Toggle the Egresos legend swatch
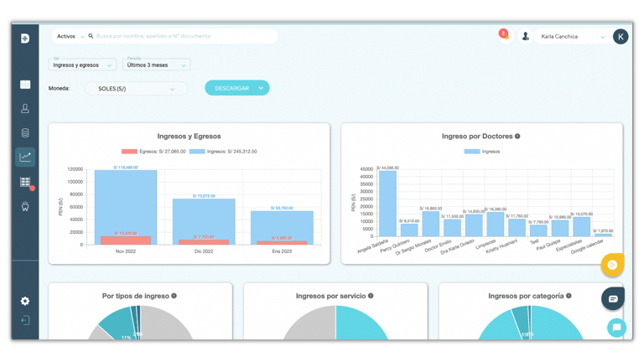The height and width of the screenshot is (362, 644). (x=129, y=152)
